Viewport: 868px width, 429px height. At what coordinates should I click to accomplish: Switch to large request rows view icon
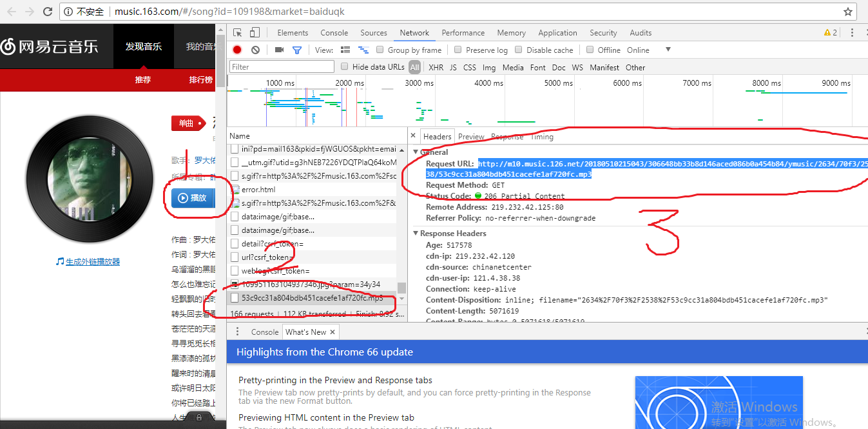click(x=345, y=50)
